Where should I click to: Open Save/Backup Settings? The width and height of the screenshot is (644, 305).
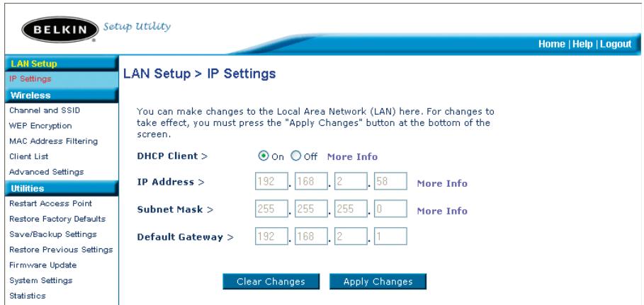pyautogui.click(x=52, y=234)
